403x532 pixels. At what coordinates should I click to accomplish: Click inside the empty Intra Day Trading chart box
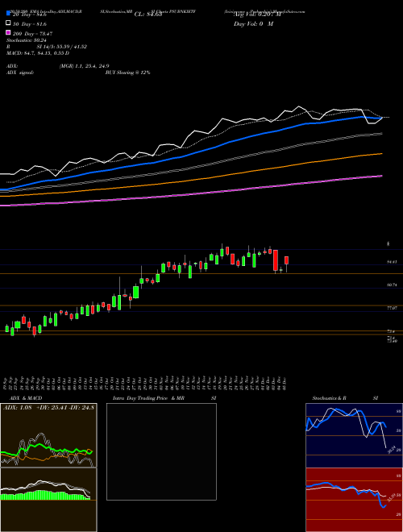click(x=161, y=451)
